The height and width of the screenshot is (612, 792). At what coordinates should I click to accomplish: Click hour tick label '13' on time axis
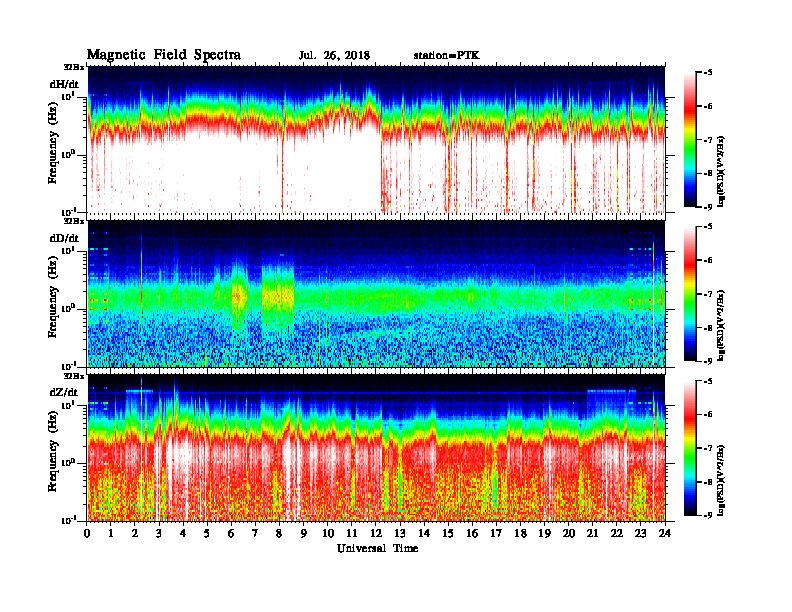[400, 533]
